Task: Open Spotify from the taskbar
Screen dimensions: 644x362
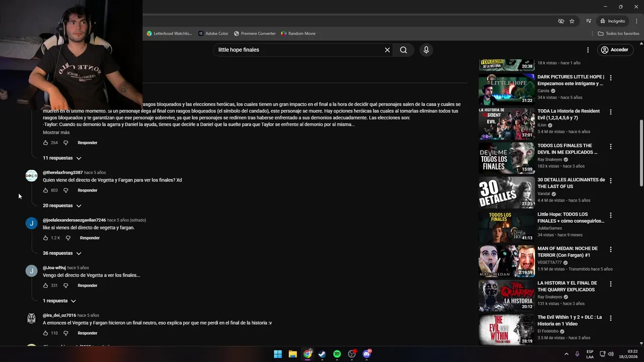Action: pos(337,354)
